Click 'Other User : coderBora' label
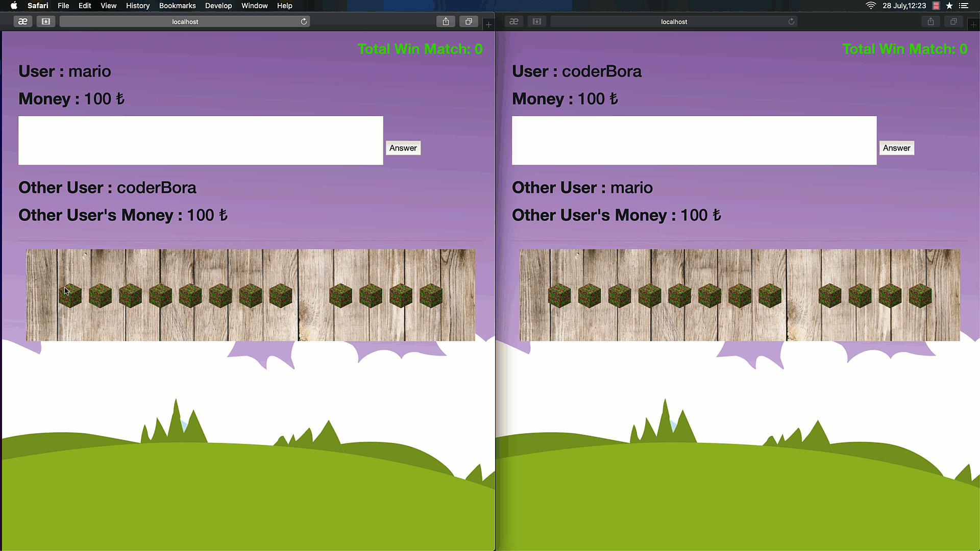This screenshot has height=551, width=980. click(x=107, y=188)
